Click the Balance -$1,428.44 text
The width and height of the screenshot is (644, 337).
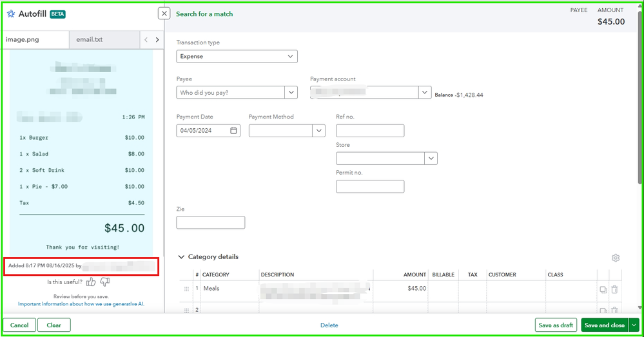coord(459,95)
